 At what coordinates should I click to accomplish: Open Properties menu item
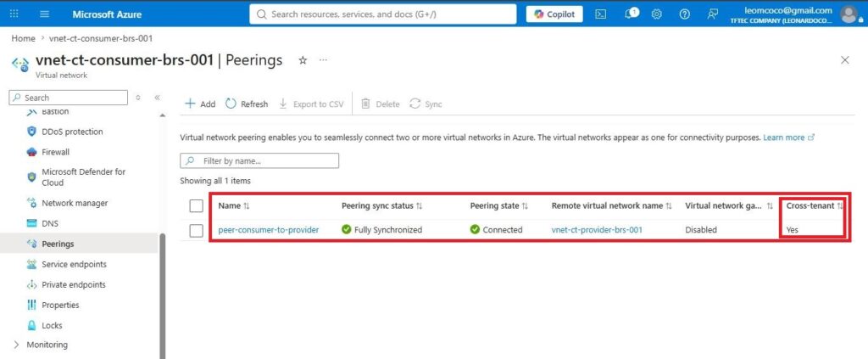coord(60,306)
